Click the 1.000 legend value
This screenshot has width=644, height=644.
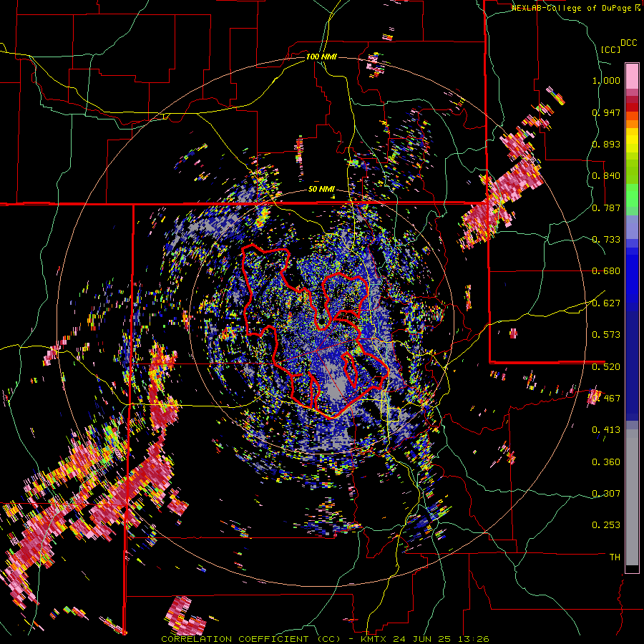tap(606, 80)
